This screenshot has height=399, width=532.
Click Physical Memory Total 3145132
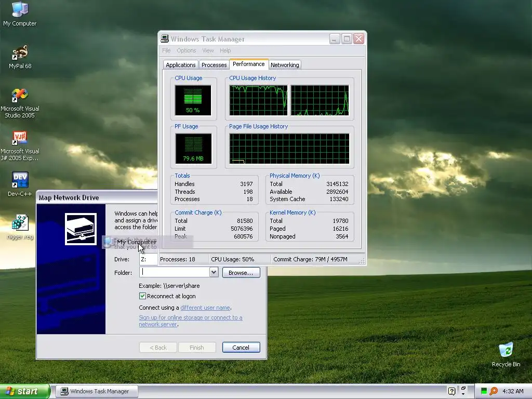[x=337, y=184]
